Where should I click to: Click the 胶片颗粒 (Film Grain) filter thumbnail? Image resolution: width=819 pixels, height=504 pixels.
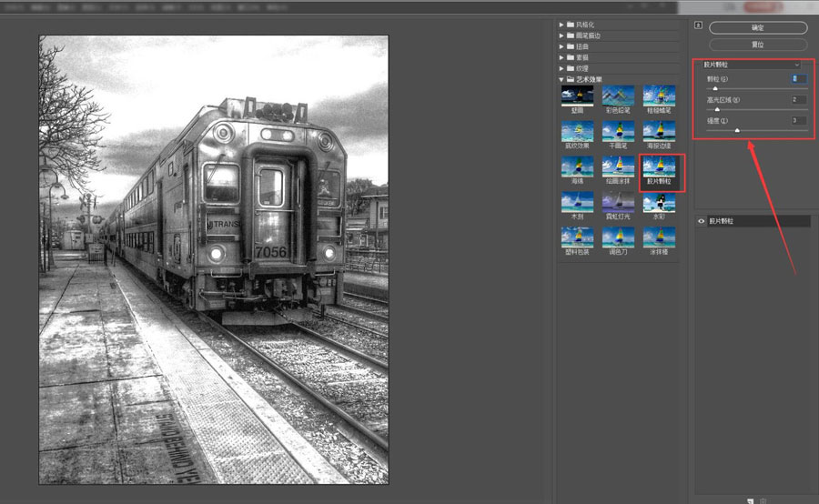[659, 167]
